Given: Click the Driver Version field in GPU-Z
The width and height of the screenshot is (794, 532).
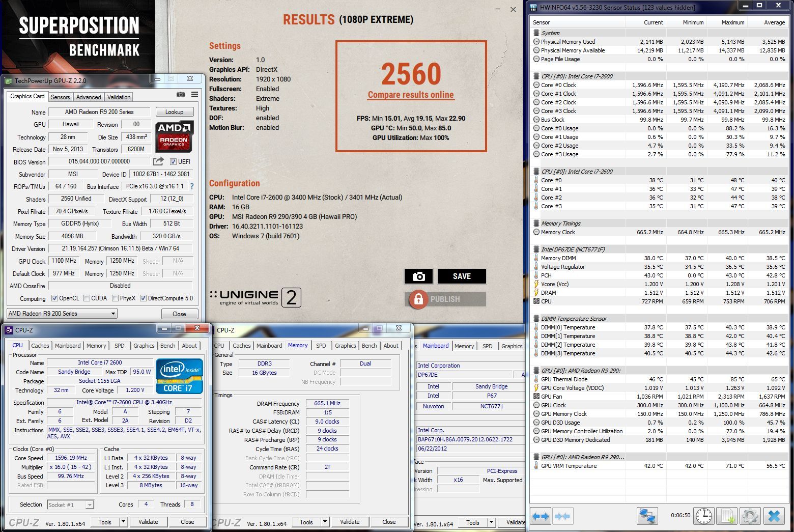Looking at the screenshot, I should [121, 248].
